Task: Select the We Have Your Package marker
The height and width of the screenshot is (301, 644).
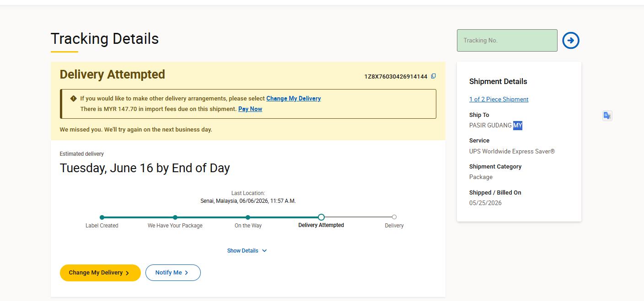Action: pos(175,217)
